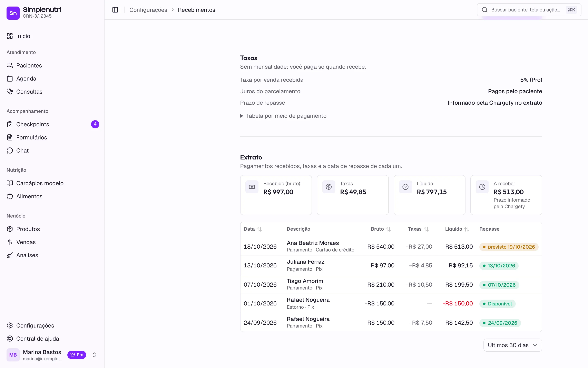Click the Checkpoints count badge 4

coord(95,124)
